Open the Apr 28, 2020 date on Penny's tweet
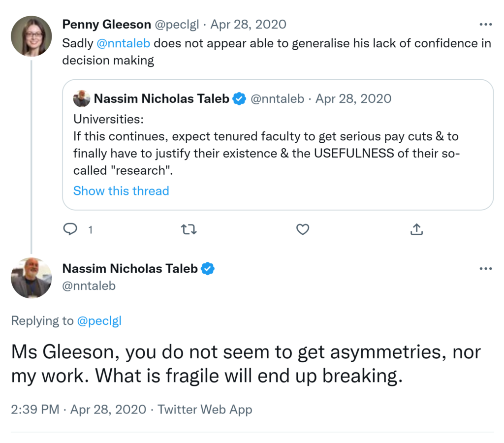This screenshot has width=504, height=443. [x=248, y=24]
